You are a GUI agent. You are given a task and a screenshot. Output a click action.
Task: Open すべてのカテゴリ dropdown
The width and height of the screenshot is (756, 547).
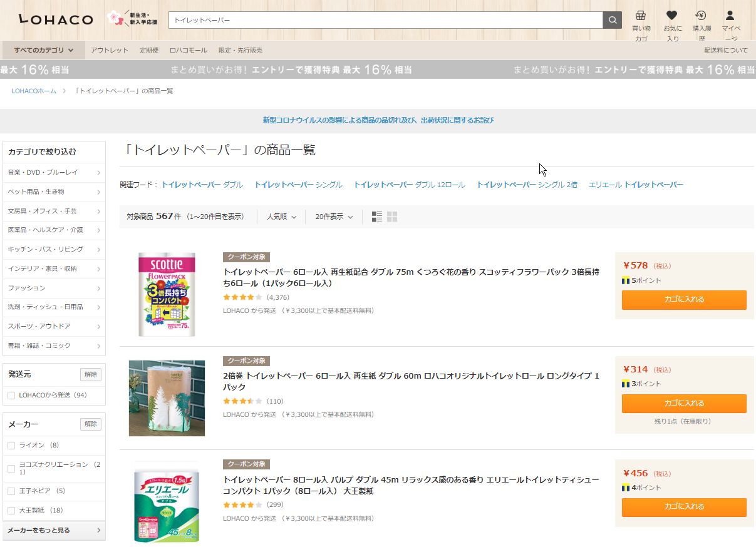coord(44,50)
